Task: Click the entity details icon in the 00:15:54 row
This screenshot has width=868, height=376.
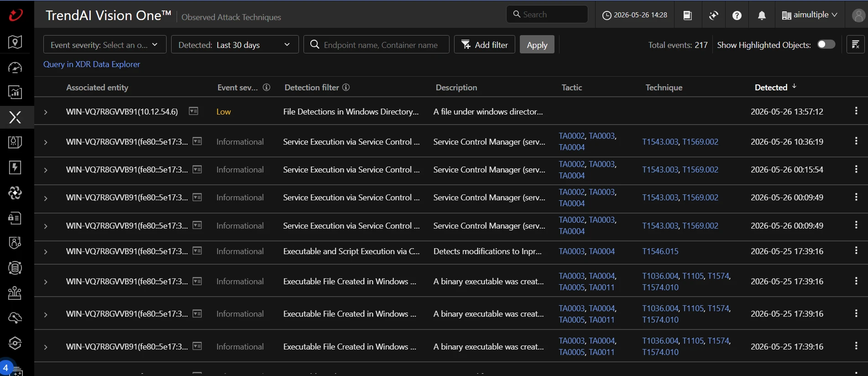Action: click(197, 169)
